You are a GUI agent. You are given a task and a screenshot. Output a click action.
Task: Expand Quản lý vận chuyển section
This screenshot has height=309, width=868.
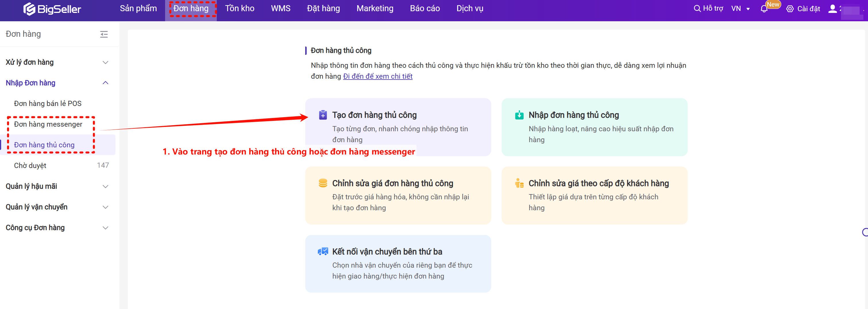105,207
